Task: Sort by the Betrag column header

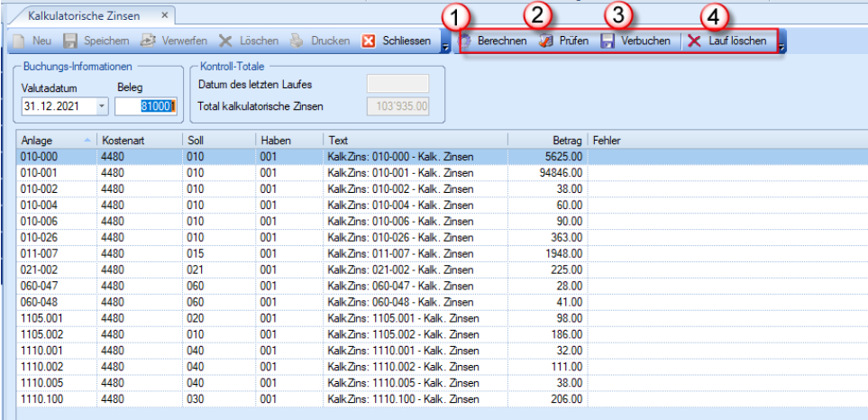Action: (x=545, y=141)
